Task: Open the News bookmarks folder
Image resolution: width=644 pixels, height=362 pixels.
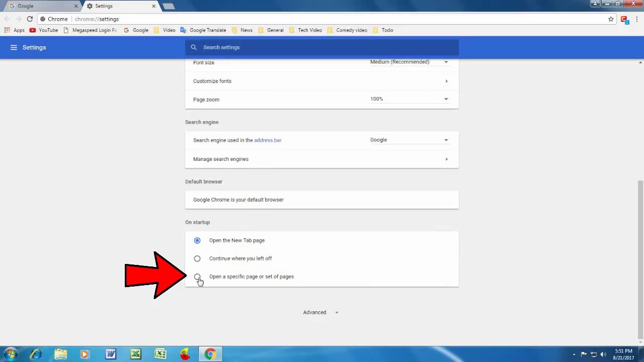Action: coord(242,30)
